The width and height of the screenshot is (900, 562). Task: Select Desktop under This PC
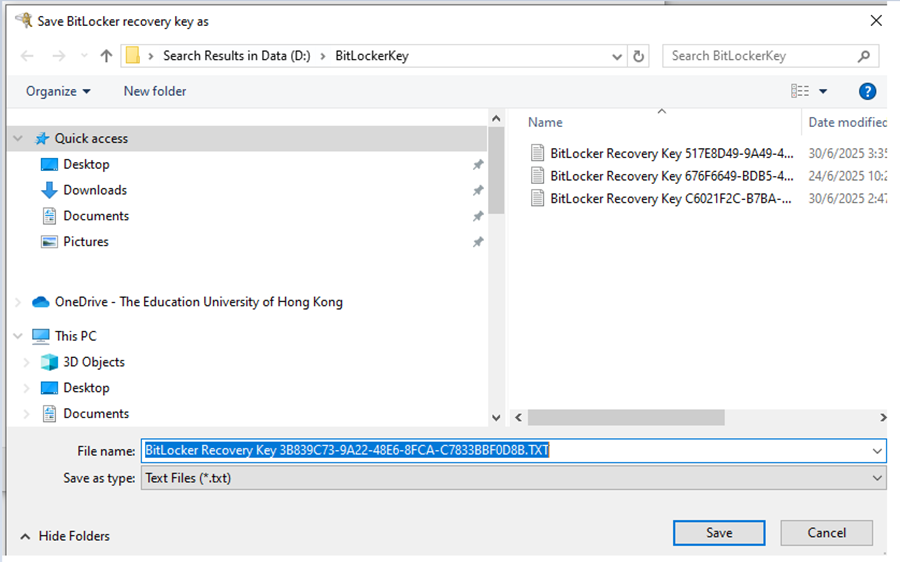[x=86, y=388]
